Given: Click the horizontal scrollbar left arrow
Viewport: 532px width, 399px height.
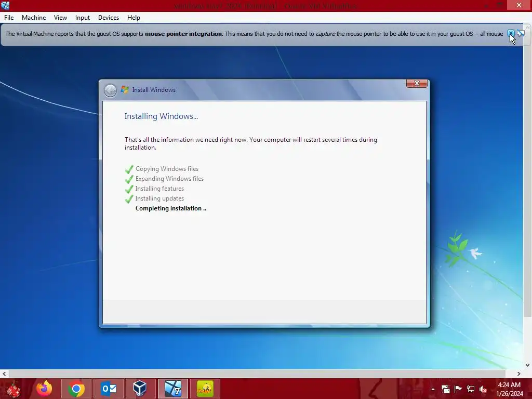Looking at the screenshot, I should click(4, 374).
